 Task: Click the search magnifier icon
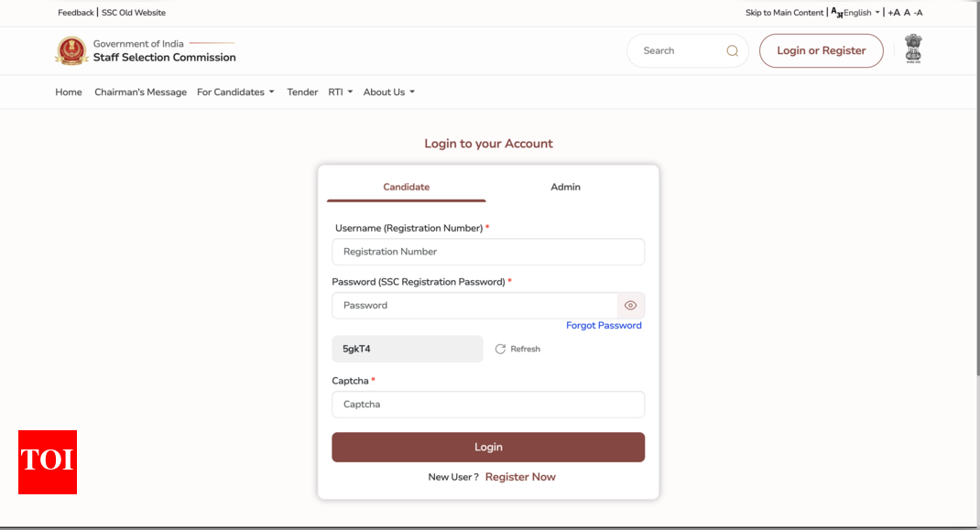(x=732, y=51)
